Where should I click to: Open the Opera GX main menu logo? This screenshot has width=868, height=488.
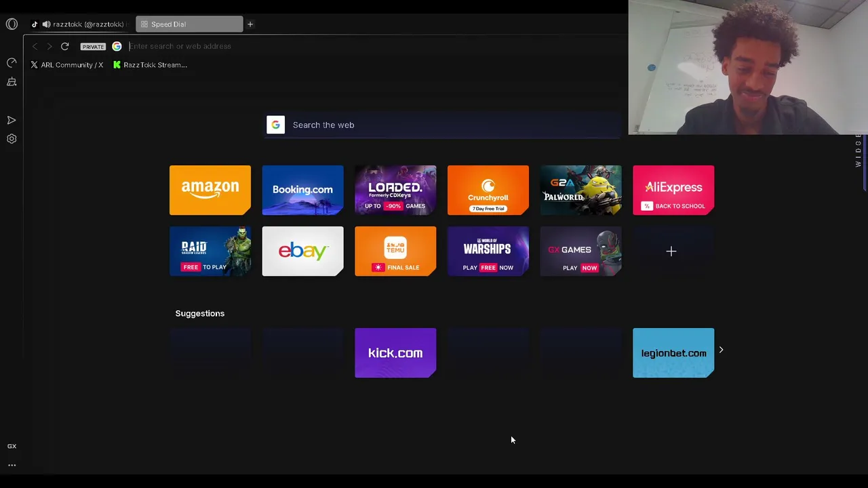pyautogui.click(x=12, y=24)
